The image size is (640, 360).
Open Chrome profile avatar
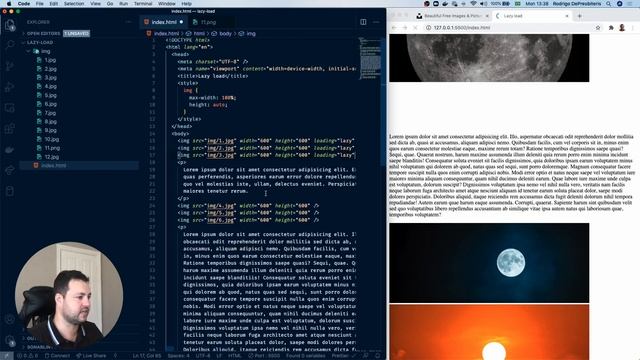(x=622, y=28)
